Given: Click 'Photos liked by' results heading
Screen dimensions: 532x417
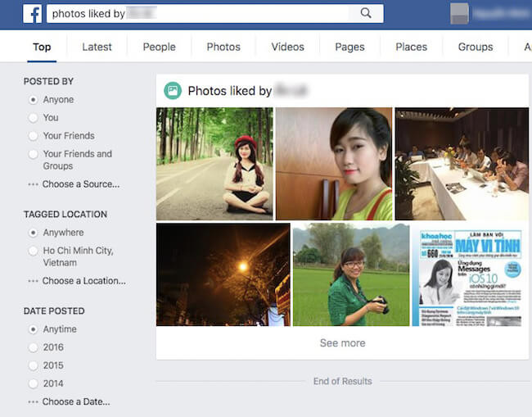Looking at the screenshot, I should 229,91.
